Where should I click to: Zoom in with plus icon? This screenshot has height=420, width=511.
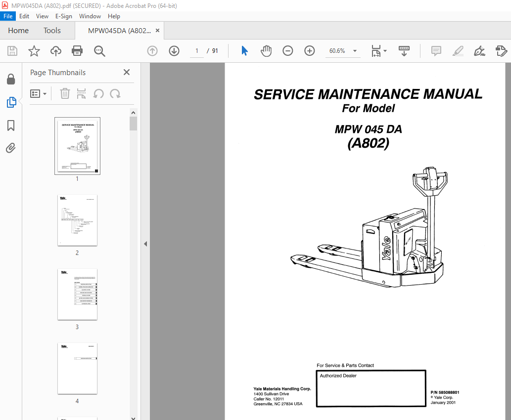coord(309,51)
